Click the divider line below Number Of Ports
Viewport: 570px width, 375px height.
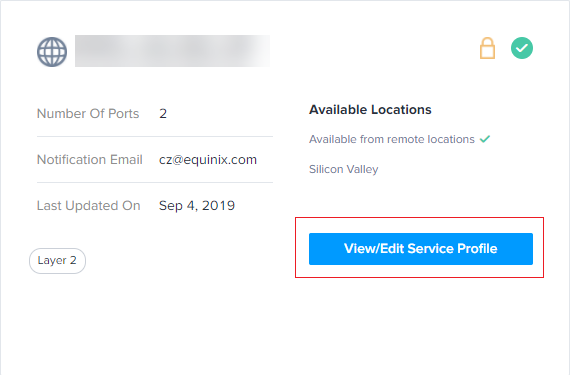click(x=155, y=137)
